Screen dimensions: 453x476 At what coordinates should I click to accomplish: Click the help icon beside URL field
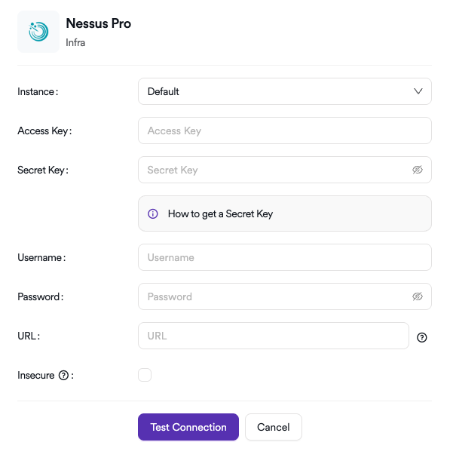[422, 337]
